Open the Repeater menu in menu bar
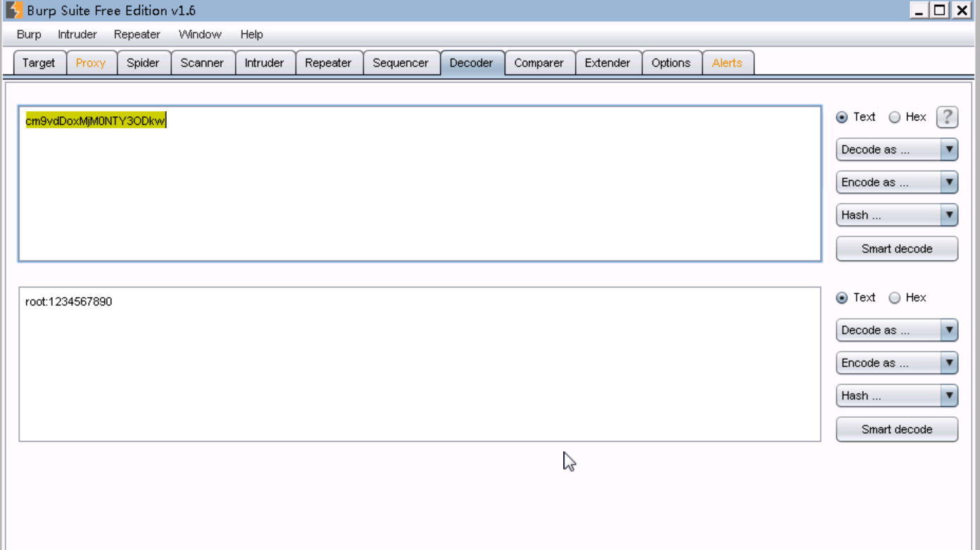980x550 pixels. tap(137, 35)
